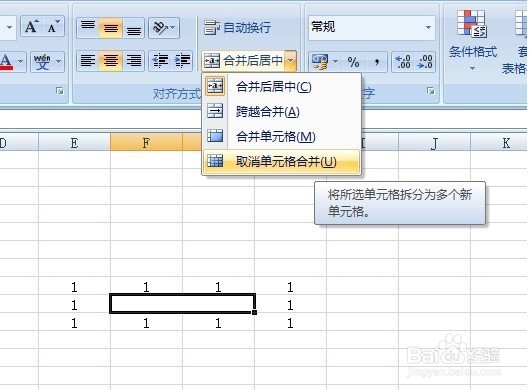Toggle middle vertical align icon
This screenshot has height=390, width=531.
tap(111, 28)
